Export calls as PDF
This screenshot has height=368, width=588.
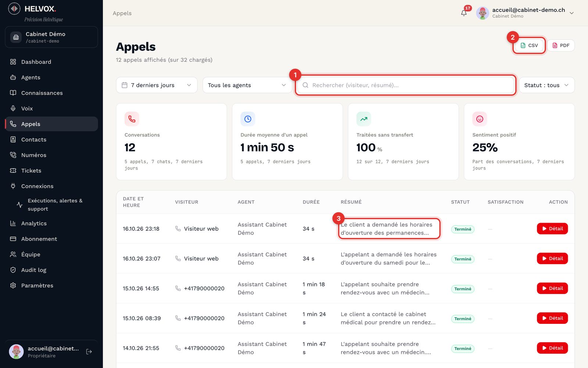pos(561,45)
